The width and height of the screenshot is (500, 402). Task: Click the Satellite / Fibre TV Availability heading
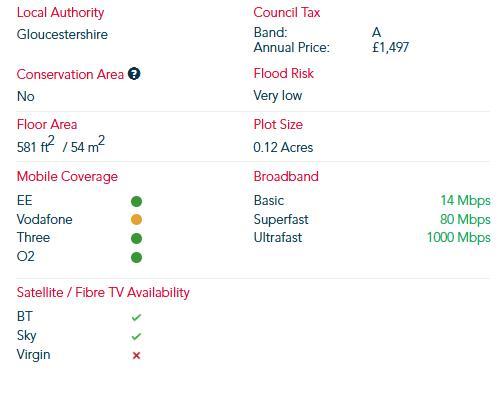103,292
